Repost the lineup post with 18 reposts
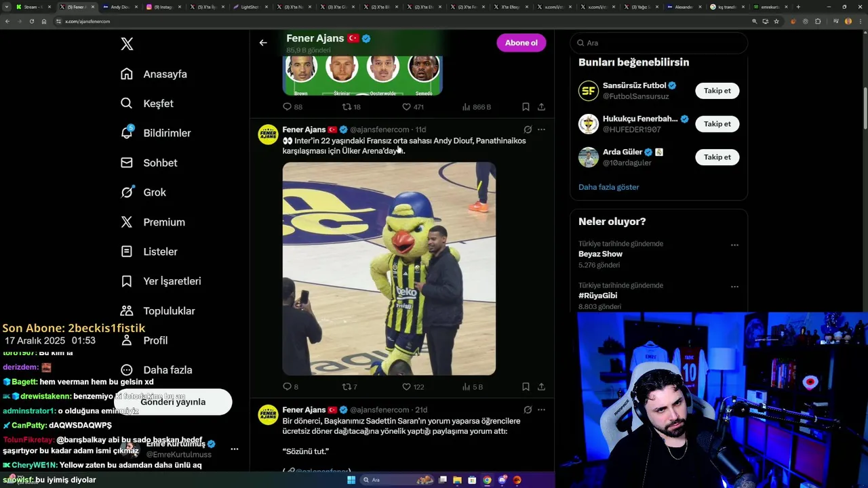The height and width of the screenshot is (488, 868). pyautogui.click(x=351, y=107)
